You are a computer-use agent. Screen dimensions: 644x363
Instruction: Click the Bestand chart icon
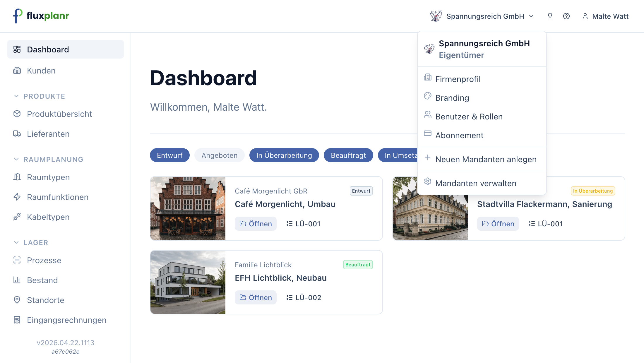coord(17,280)
